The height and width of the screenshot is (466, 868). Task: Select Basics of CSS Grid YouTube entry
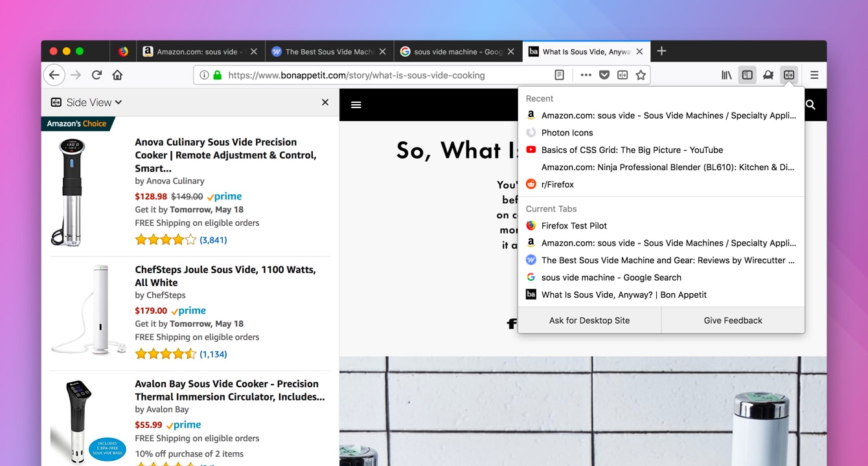point(661,150)
